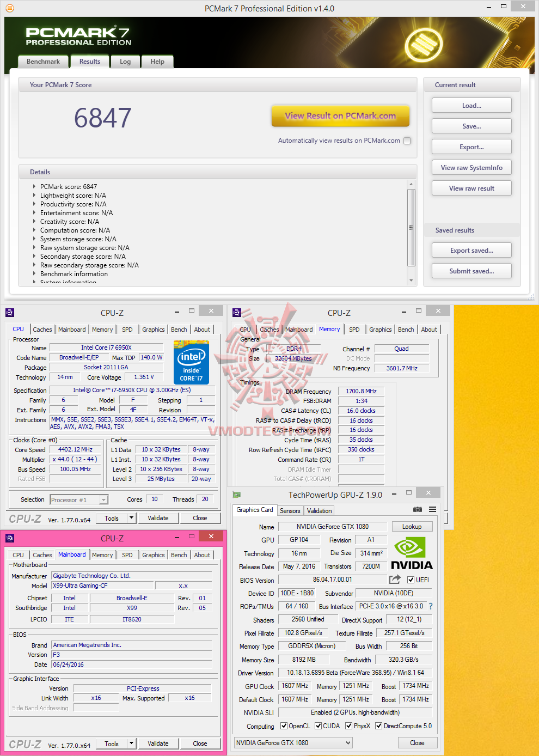Screen dimensions: 539x756
Task: Click the Details scrollbar up arrow
Action: tap(411, 185)
